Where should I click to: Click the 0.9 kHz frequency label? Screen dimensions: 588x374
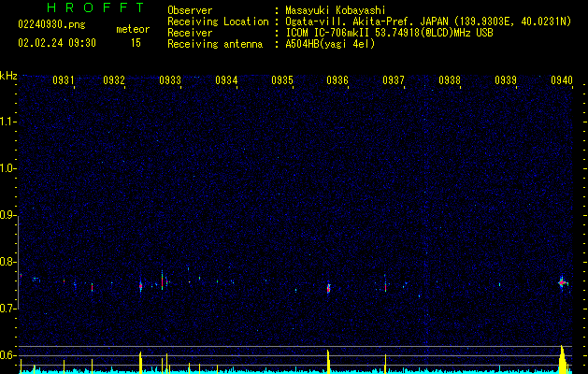7,215
